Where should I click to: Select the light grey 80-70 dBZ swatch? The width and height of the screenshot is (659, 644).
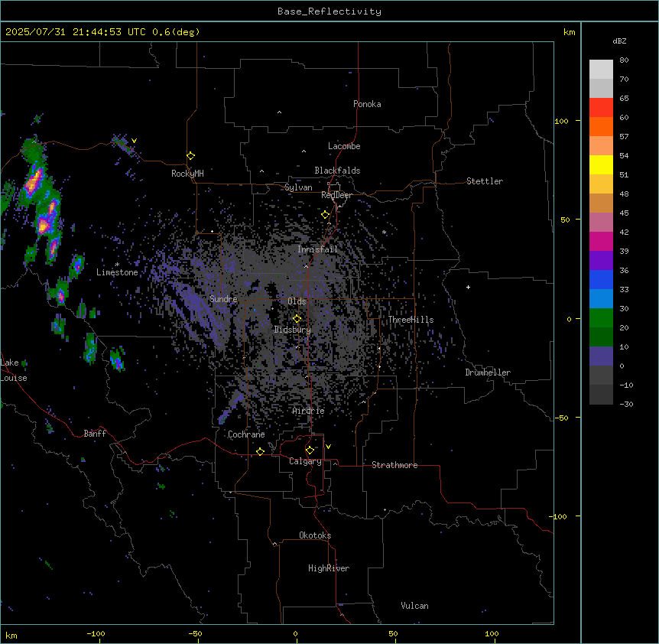click(601, 70)
